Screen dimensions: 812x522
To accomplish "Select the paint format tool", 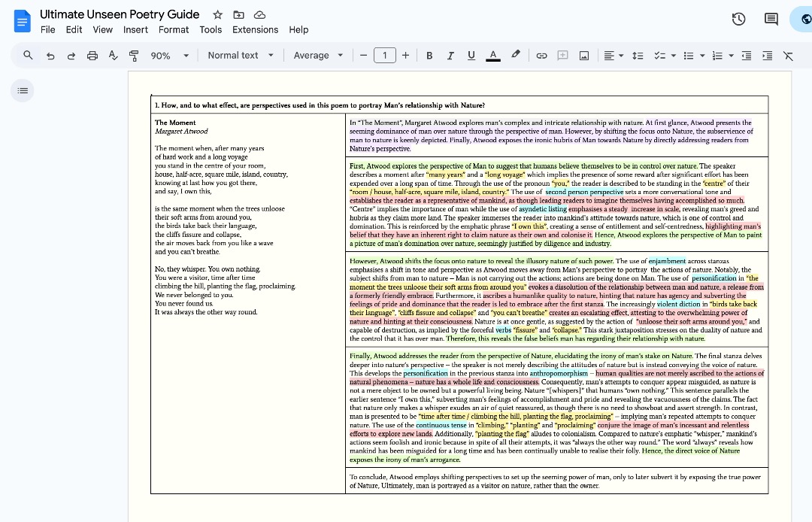I will coord(132,55).
